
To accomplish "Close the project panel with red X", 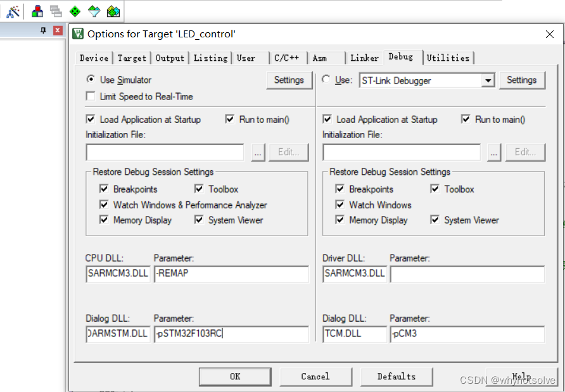I will coord(58,30).
